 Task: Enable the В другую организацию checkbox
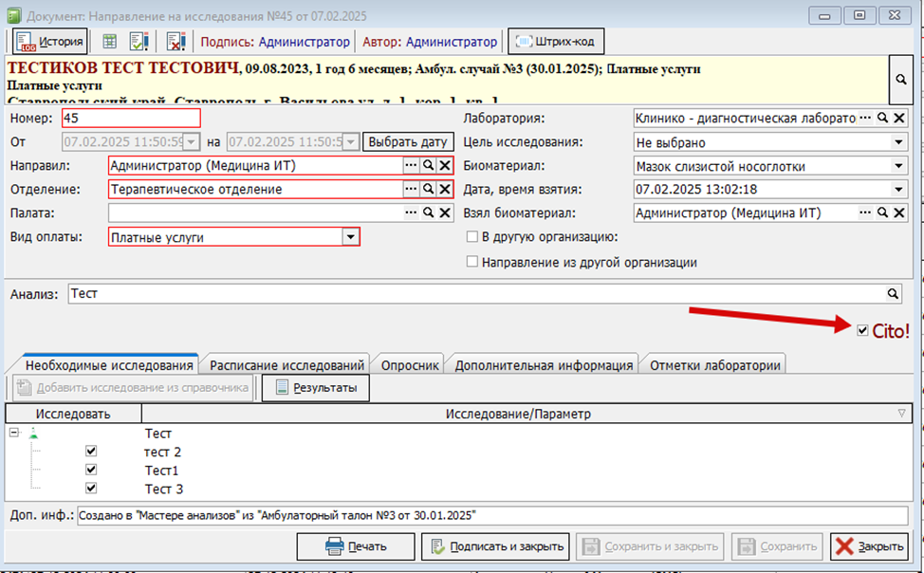coord(472,237)
